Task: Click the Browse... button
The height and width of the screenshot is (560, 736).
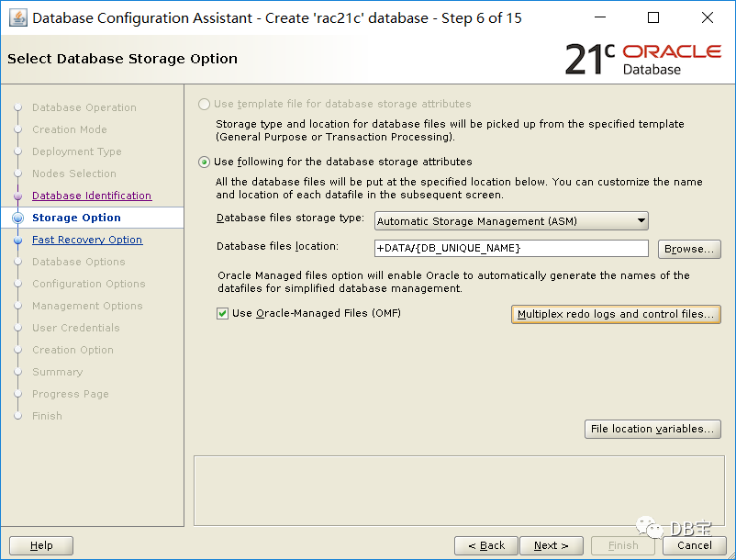Action: pyautogui.click(x=689, y=249)
